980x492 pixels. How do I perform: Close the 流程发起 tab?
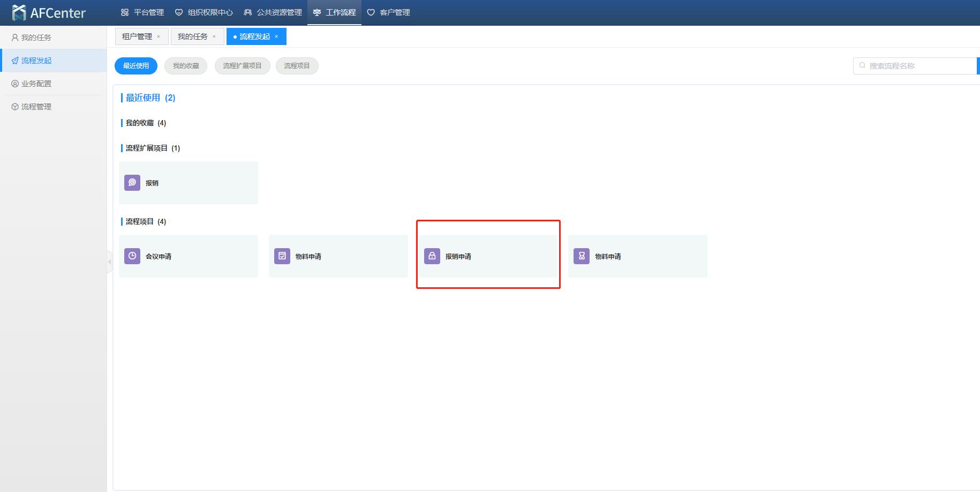276,36
